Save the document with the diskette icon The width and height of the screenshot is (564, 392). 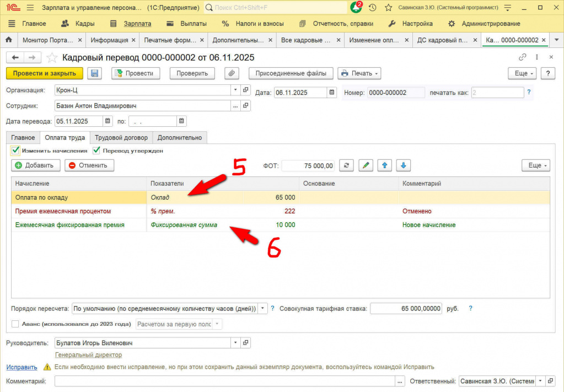(x=95, y=73)
